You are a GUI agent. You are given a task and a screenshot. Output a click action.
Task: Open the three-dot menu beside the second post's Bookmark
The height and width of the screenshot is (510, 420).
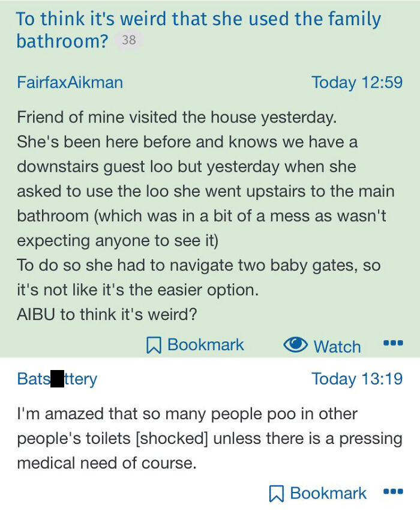[394, 493]
